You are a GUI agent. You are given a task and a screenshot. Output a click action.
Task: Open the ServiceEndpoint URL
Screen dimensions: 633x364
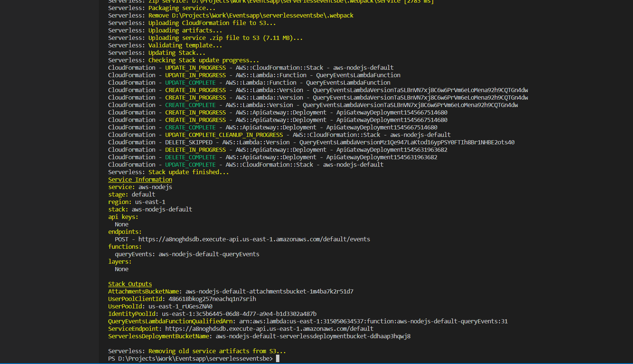coord(269,329)
